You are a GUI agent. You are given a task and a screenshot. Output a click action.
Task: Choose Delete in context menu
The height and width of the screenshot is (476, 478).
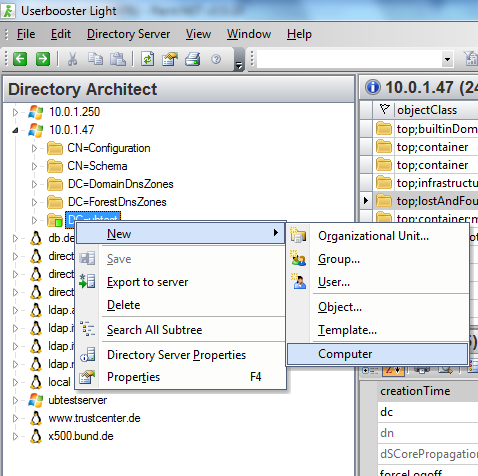[180, 305]
